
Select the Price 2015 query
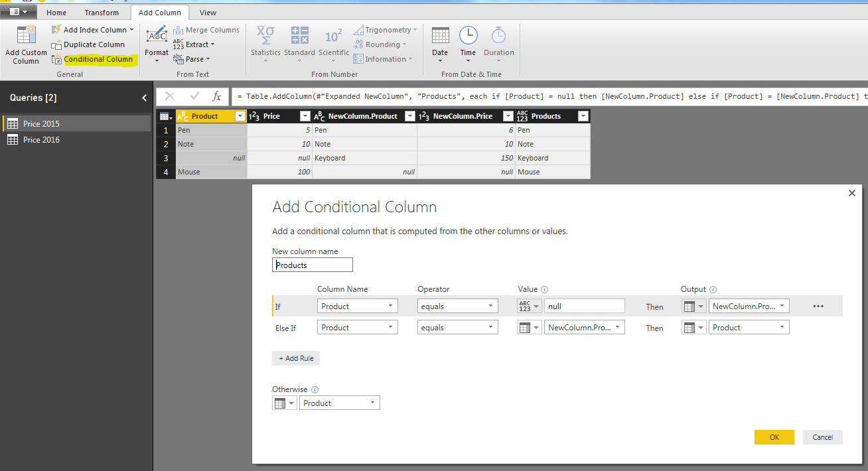(x=76, y=123)
